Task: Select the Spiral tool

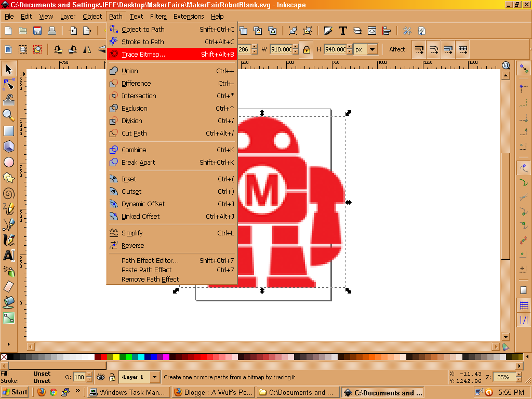Action: (x=8, y=193)
